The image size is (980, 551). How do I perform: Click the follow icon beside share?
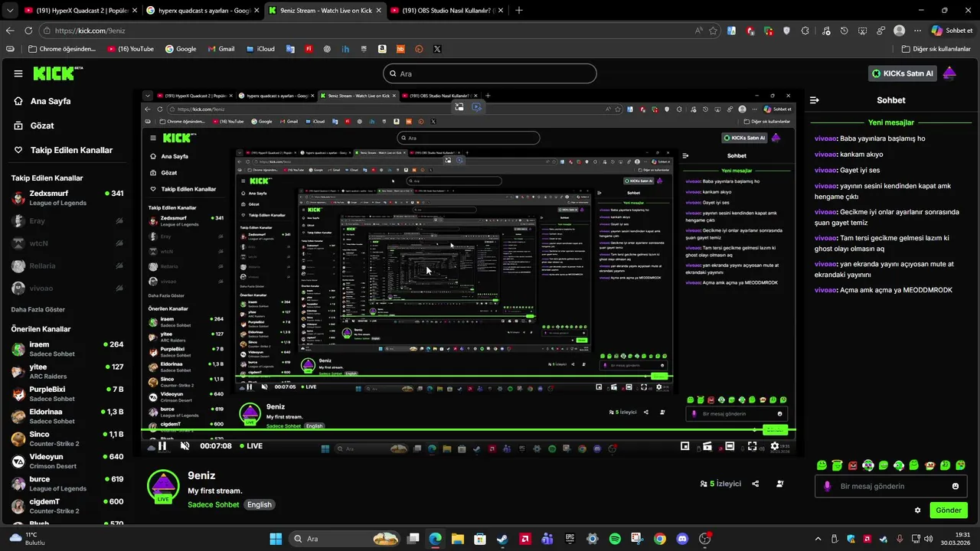click(x=780, y=484)
